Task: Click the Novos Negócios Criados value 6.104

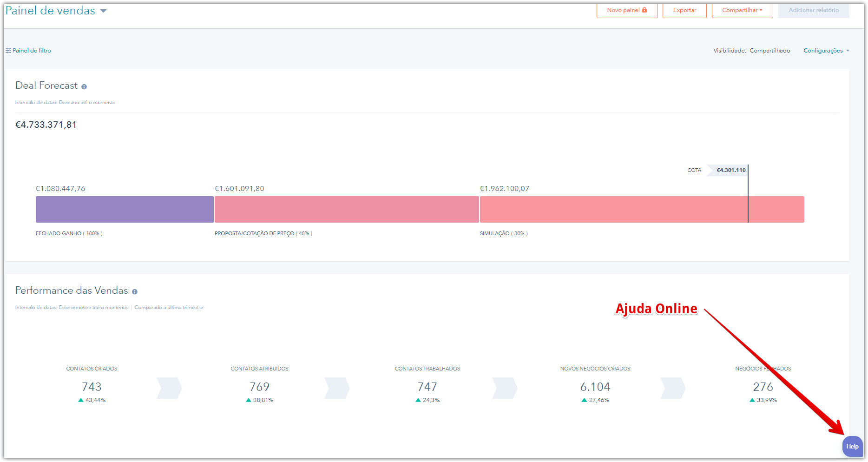Action: [x=595, y=387]
